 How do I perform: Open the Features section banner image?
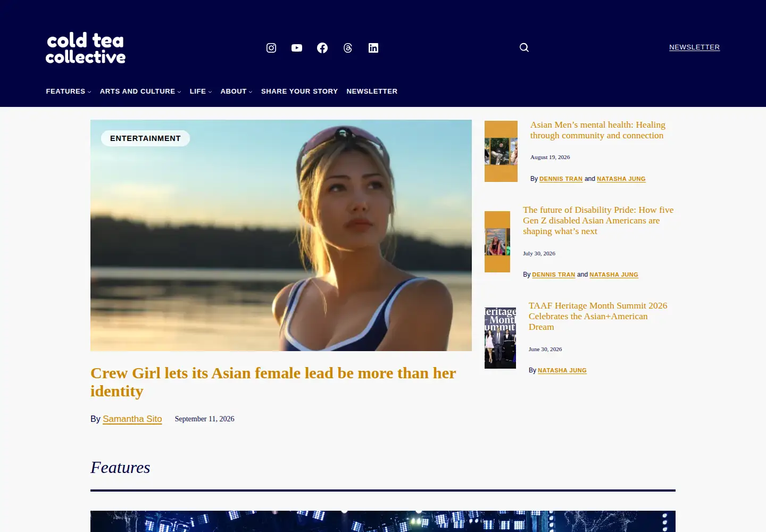383,521
